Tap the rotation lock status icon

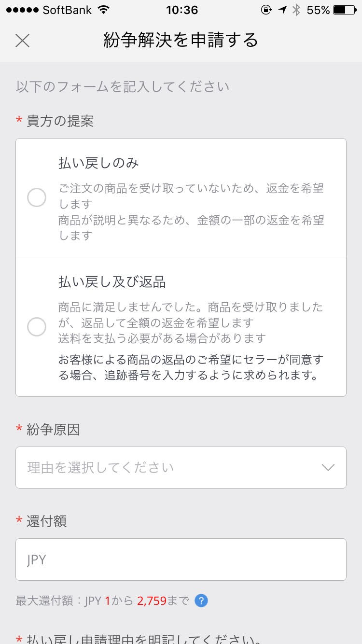[x=266, y=10]
